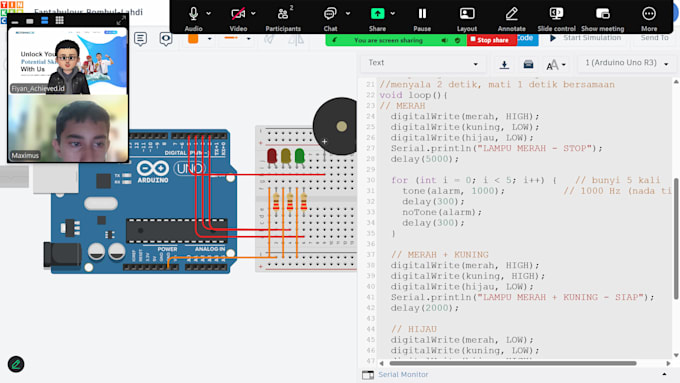Open the wire color dropdown arrow
This screenshot has height=383, width=680.
click(x=209, y=39)
